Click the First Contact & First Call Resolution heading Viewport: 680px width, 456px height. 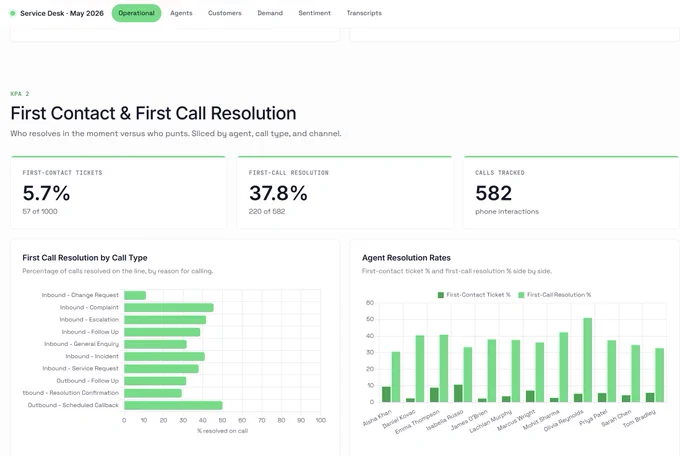(154, 113)
